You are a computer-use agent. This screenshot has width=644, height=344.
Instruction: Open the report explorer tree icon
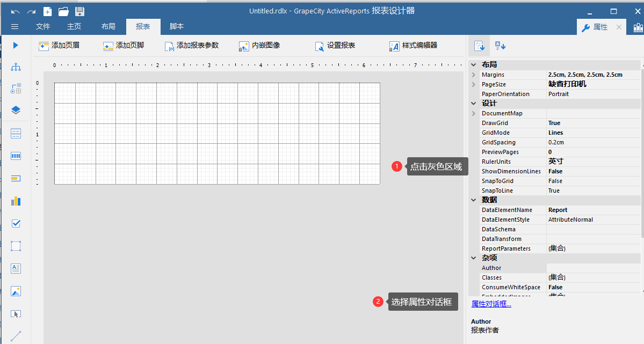(x=16, y=67)
